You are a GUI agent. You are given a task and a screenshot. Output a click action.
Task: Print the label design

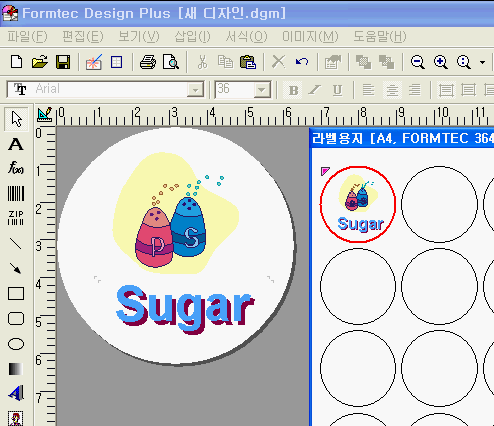(x=148, y=62)
